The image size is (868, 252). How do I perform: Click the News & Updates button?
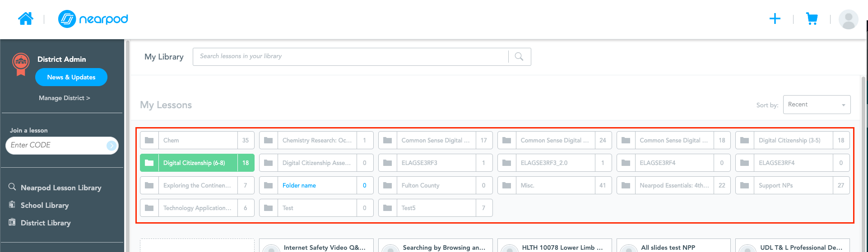[71, 77]
